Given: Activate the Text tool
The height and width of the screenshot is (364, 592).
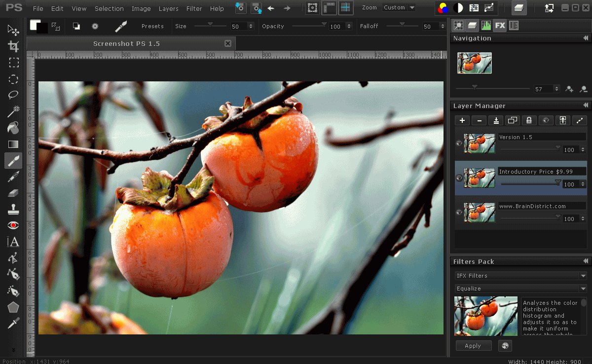Looking at the screenshot, I should pos(13,242).
